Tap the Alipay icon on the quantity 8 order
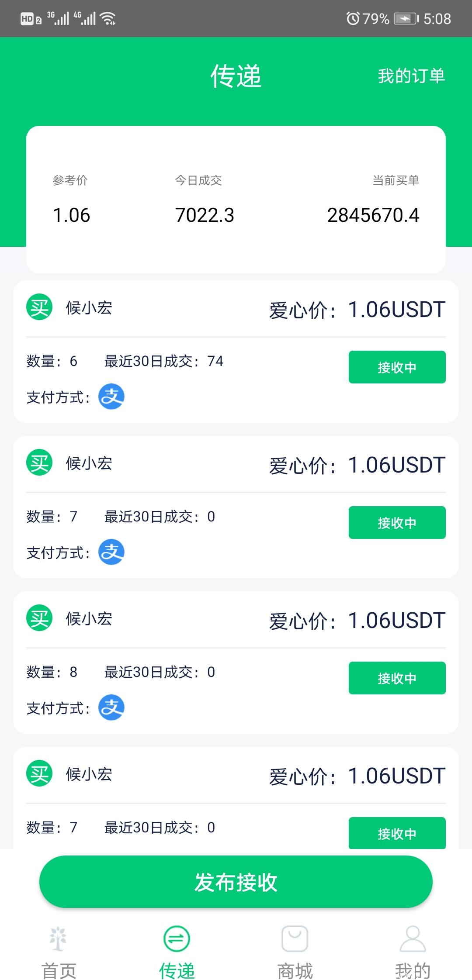This screenshot has width=472, height=980. click(111, 707)
